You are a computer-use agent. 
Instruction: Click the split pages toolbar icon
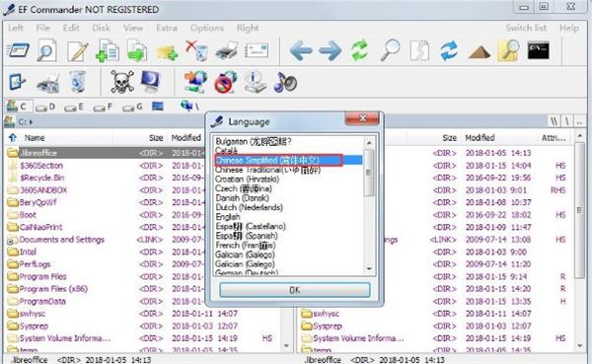tap(419, 50)
